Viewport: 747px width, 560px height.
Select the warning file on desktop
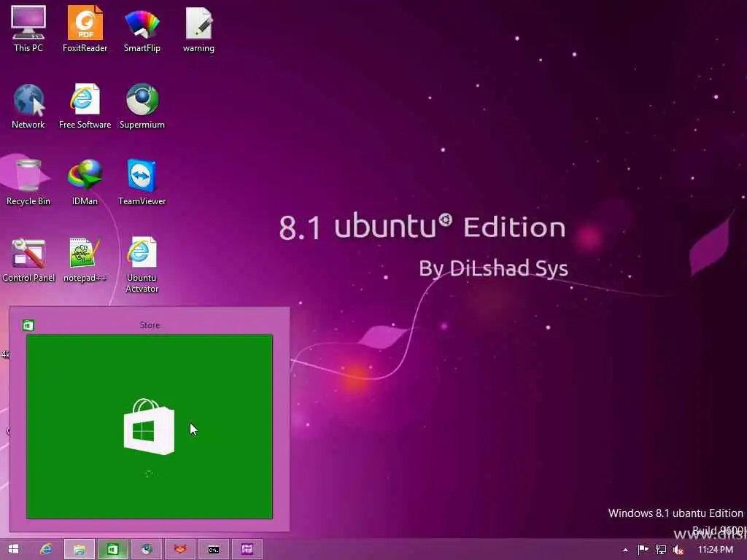click(198, 28)
